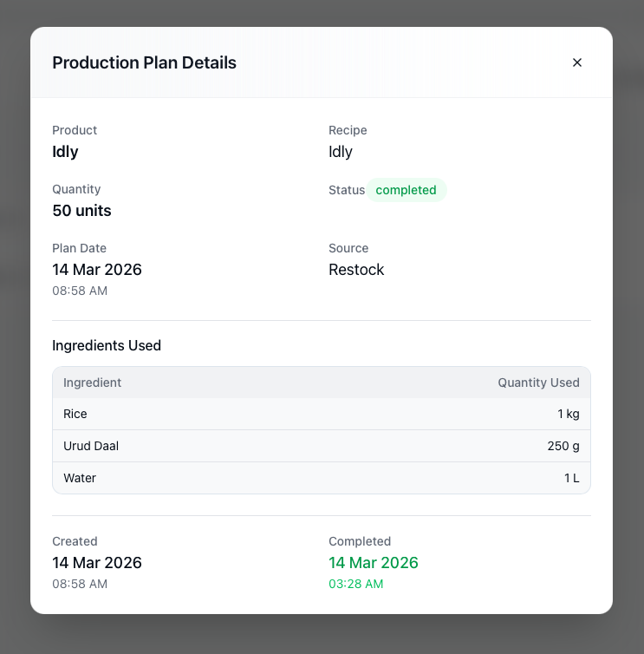Click the 1 kg quantity for Rice

[x=568, y=414]
